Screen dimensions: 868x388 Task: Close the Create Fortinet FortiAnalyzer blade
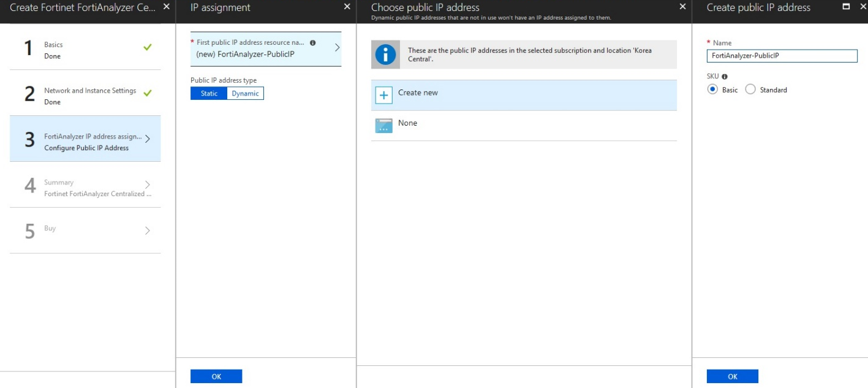pos(167,7)
